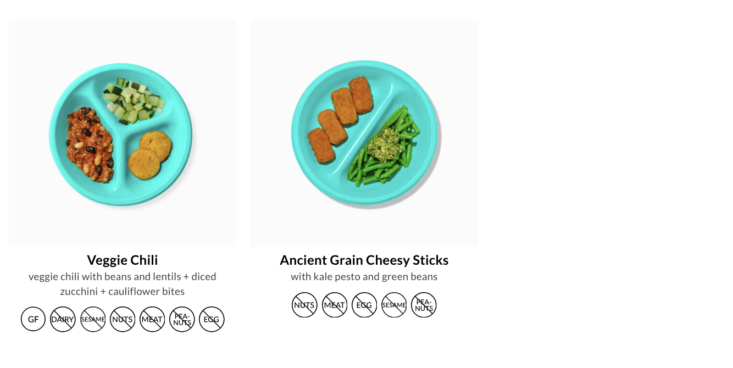Click the Ancient Grain Cheesy Sticks title
733x368 pixels.
coord(364,260)
